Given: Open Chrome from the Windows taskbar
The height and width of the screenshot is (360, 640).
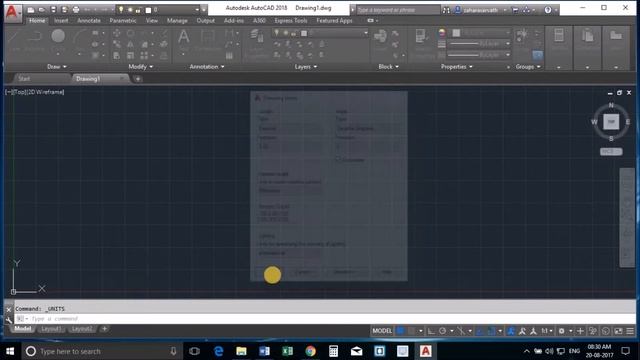Looking at the screenshot, I should click(310, 351).
